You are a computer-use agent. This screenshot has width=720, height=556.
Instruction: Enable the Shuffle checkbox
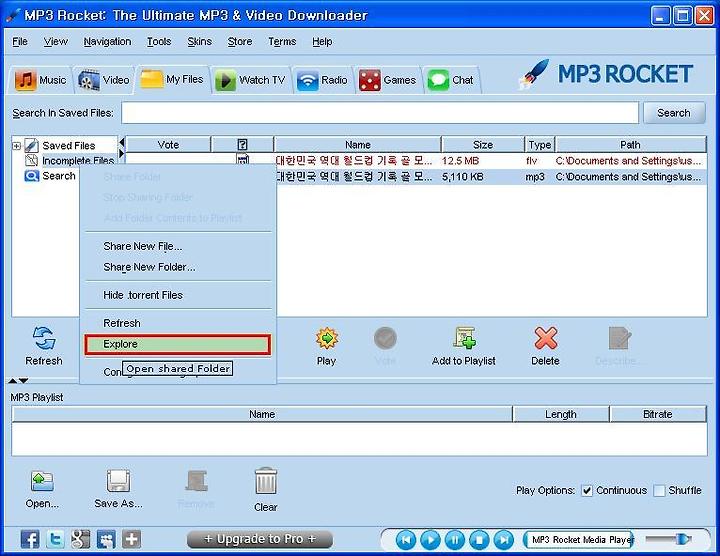pos(659,491)
